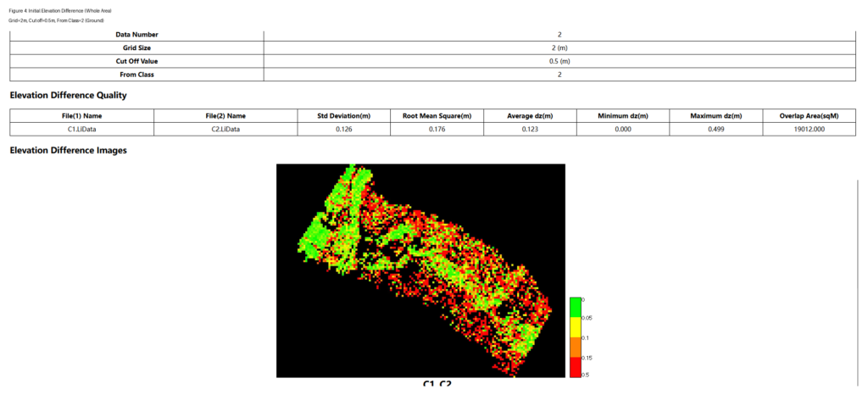Click the Std Deviation(m) column header

pos(344,115)
